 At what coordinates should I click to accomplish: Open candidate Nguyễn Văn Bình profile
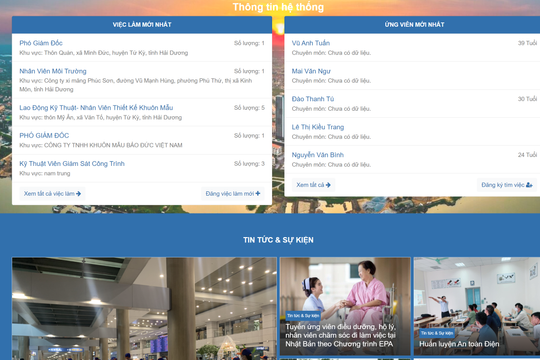[x=318, y=155]
